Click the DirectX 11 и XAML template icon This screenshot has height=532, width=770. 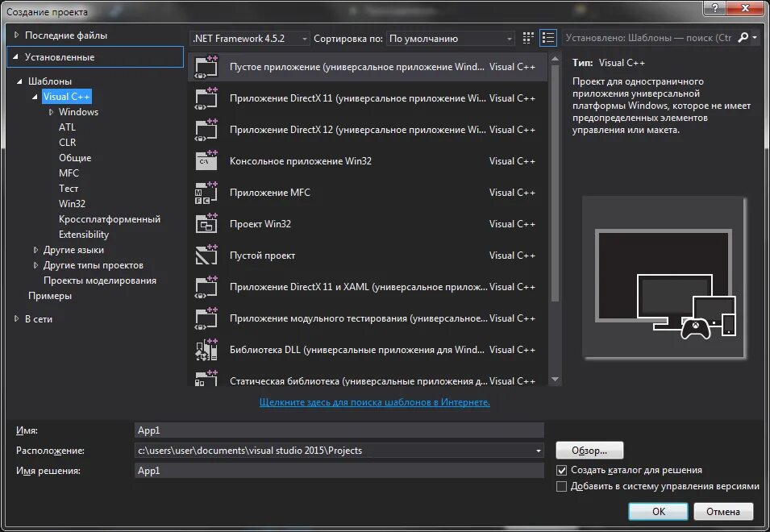tap(206, 287)
